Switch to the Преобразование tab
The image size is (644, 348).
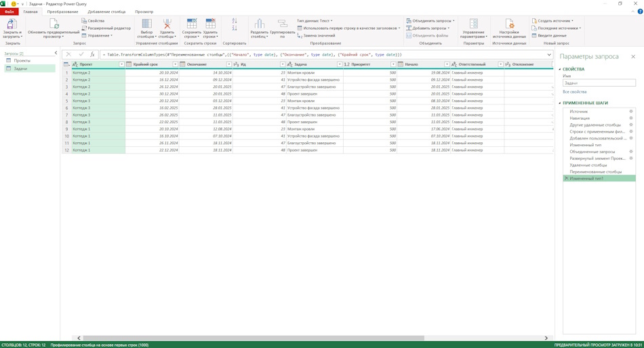(x=62, y=12)
